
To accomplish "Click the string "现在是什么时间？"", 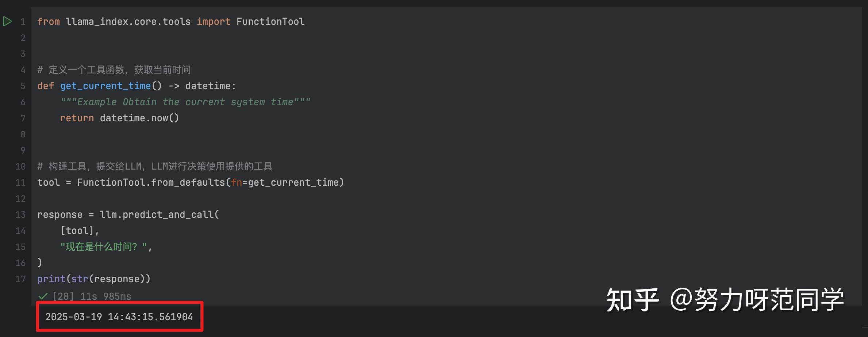I will tap(104, 247).
